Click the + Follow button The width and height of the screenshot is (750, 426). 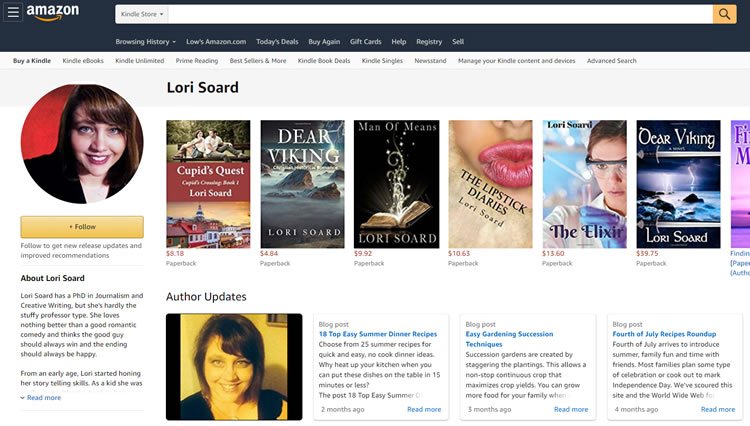pos(82,227)
